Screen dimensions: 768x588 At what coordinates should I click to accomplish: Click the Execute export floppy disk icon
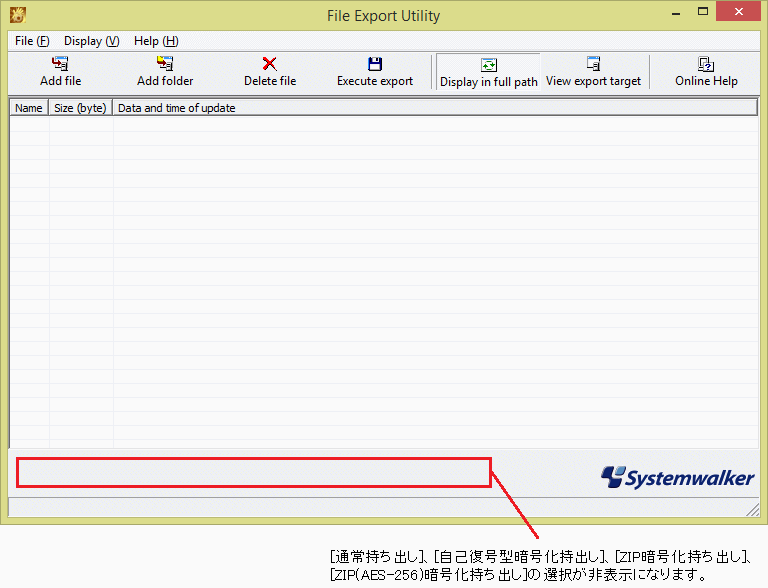tap(375, 64)
